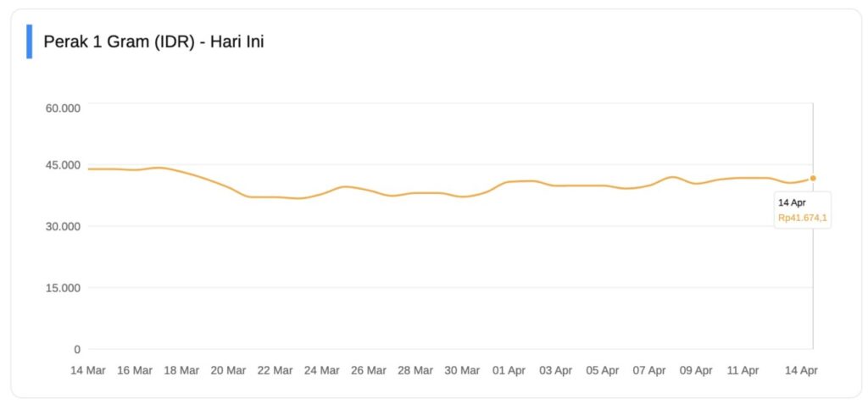Select the 01 Apr x-axis date label
Viewport: 868px width, 404px height.
pyautogui.click(x=509, y=371)
